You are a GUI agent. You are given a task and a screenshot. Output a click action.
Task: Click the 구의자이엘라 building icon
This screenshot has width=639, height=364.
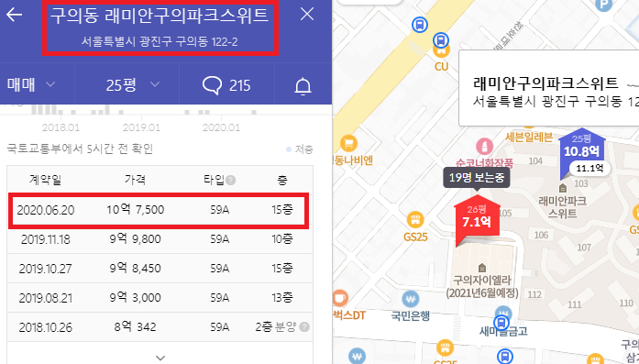(x=482, y=268)
